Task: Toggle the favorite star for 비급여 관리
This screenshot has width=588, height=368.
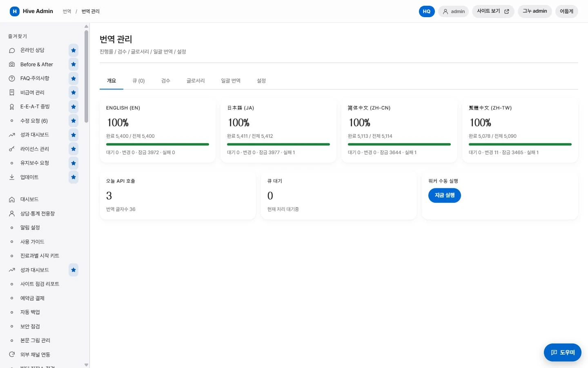Action: (x=73, y=93)
